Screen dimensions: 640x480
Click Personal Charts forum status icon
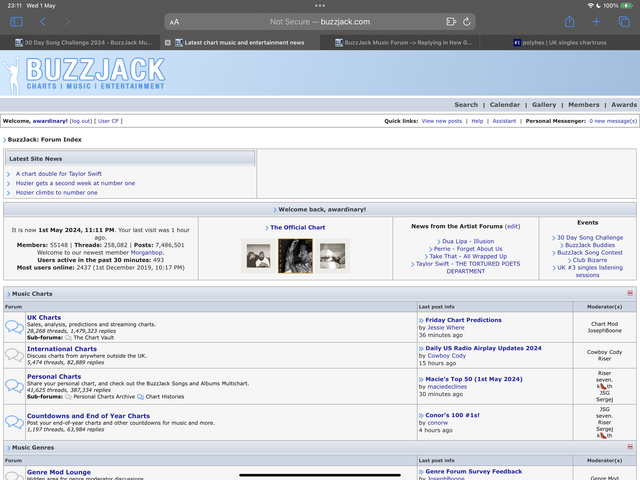tap(14, 386)
